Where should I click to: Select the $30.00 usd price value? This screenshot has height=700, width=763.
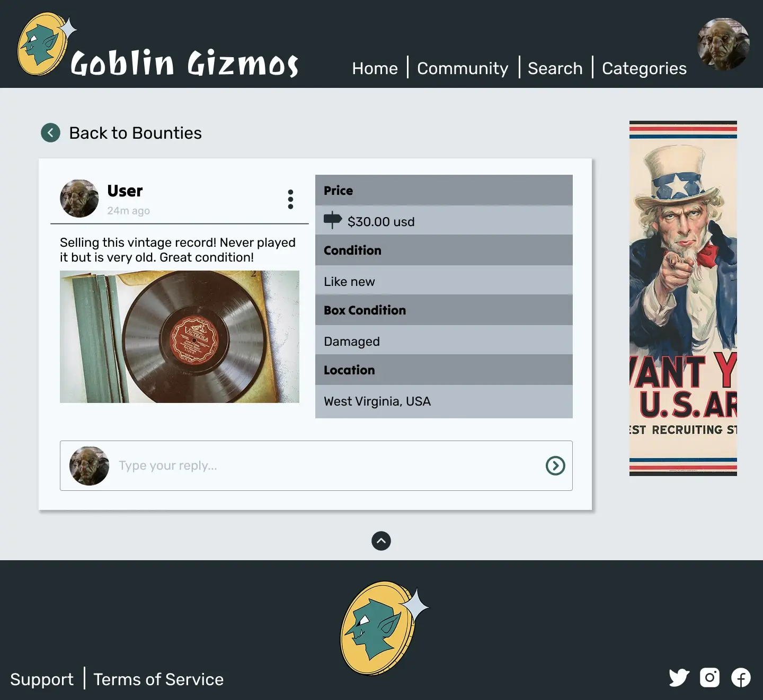381,222
